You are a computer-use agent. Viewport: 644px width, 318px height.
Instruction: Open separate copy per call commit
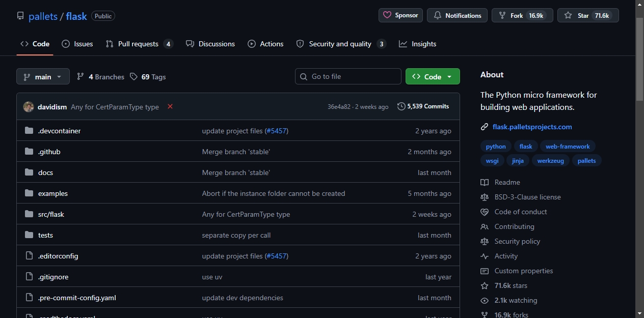click(236, 235)
